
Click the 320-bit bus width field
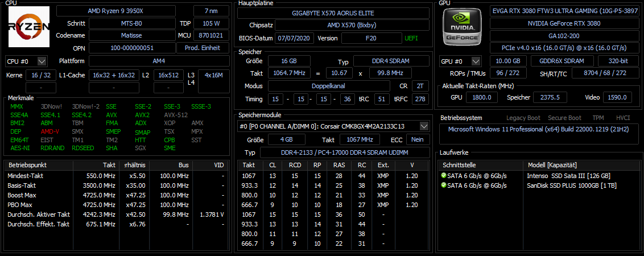click(618, 61)
